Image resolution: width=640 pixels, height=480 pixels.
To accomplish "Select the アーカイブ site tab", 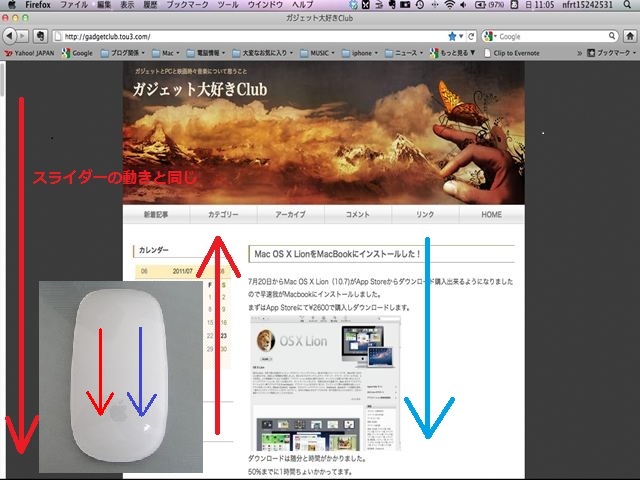I will pos(291,214).
